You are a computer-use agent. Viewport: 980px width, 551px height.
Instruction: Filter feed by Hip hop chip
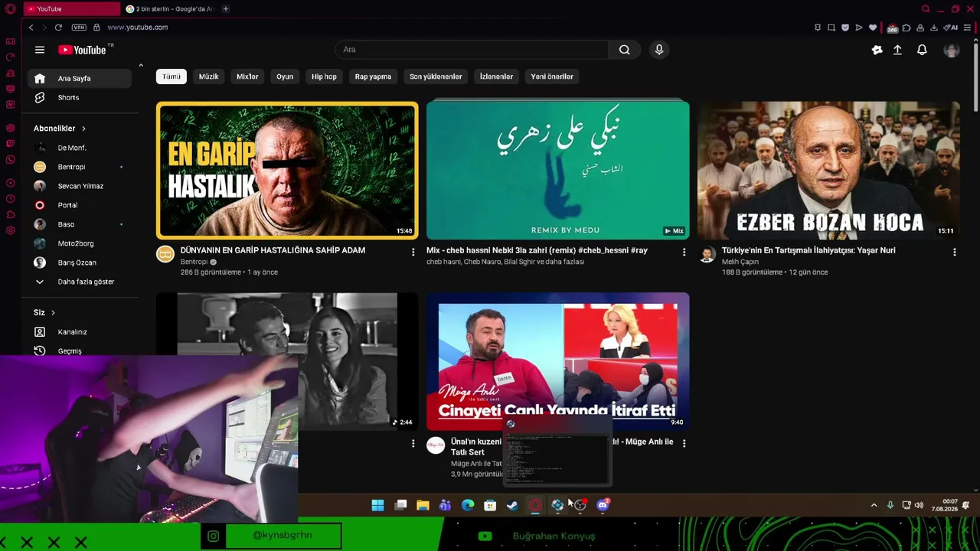click(x=324, y=77)
